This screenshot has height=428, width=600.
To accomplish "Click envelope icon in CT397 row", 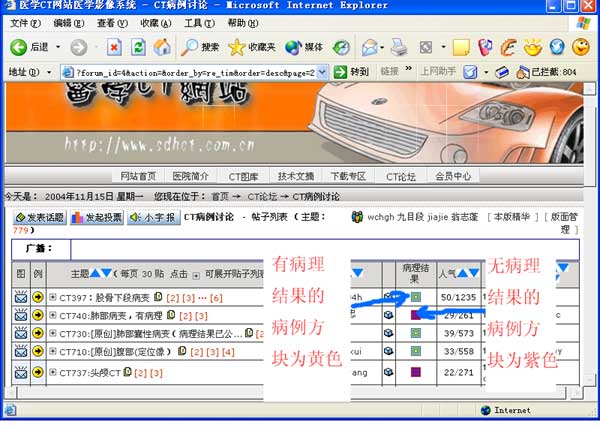I will coord(21,297).
